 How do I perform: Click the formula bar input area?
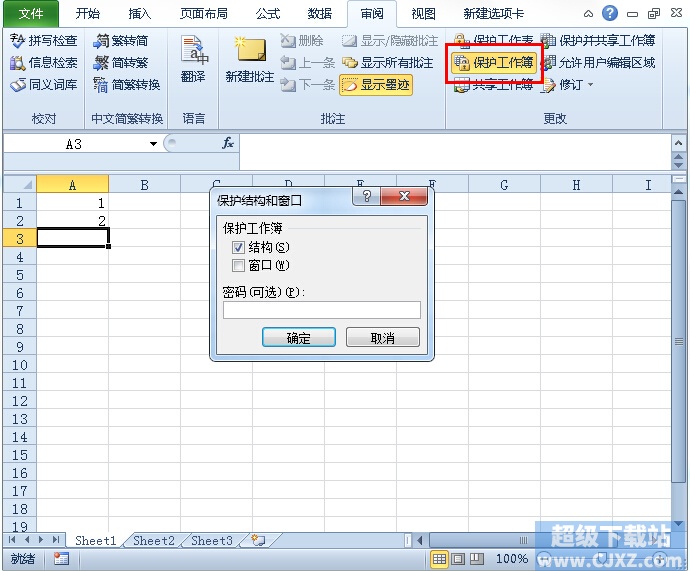tap(455, 152)
